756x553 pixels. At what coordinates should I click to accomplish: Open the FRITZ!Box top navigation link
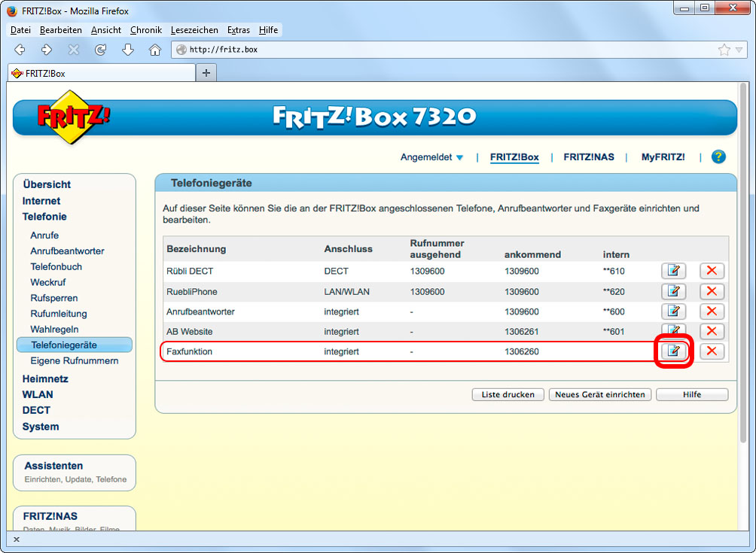point(514,157)
